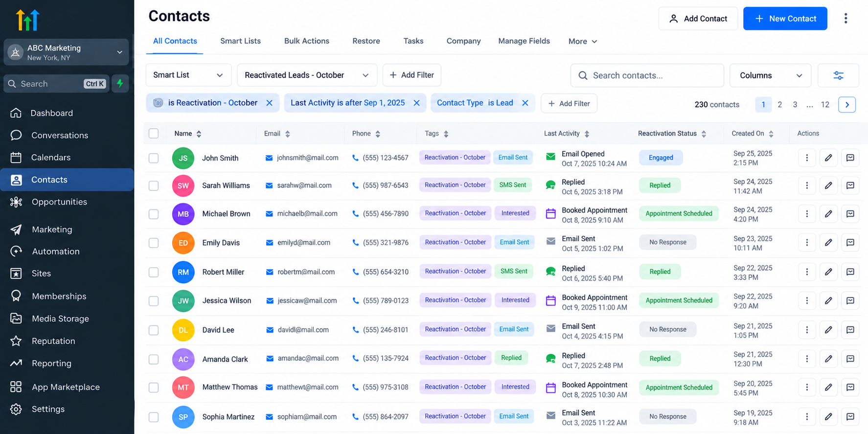Image resolution: width=868 pixels, height=434 pixels.
Task: Open the Reactivated Leads - October dropdown
Action: (307, 75)
